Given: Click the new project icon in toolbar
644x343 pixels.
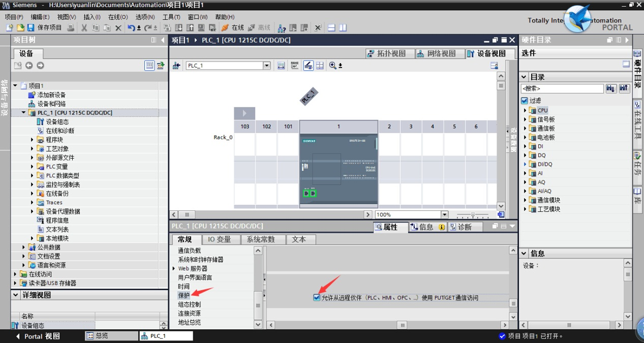Looking at the screenshot, I should [x=9, y=27].
